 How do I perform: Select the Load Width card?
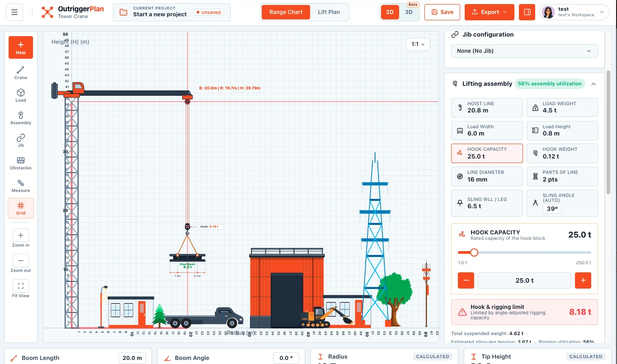[x=487, y=130]
